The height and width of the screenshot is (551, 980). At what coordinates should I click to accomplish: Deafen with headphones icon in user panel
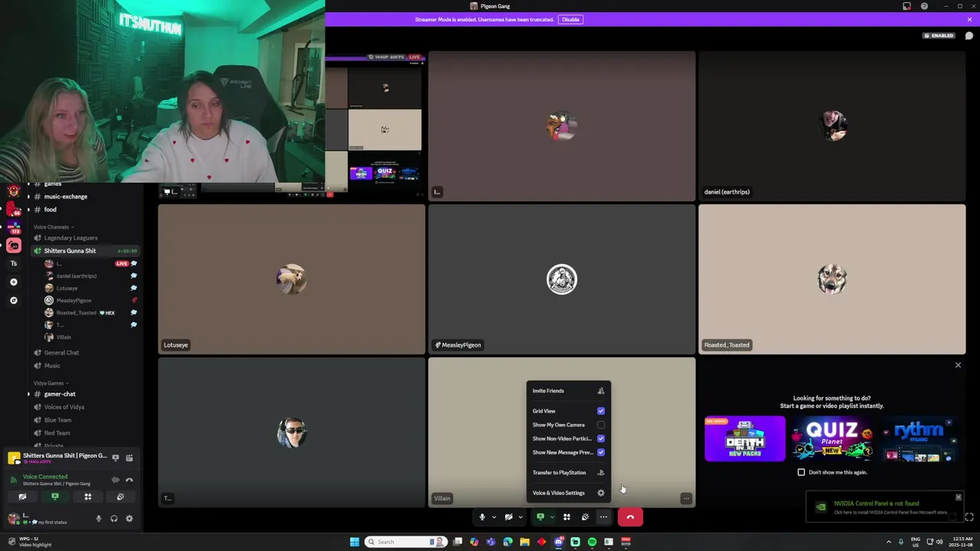point(113,519)
